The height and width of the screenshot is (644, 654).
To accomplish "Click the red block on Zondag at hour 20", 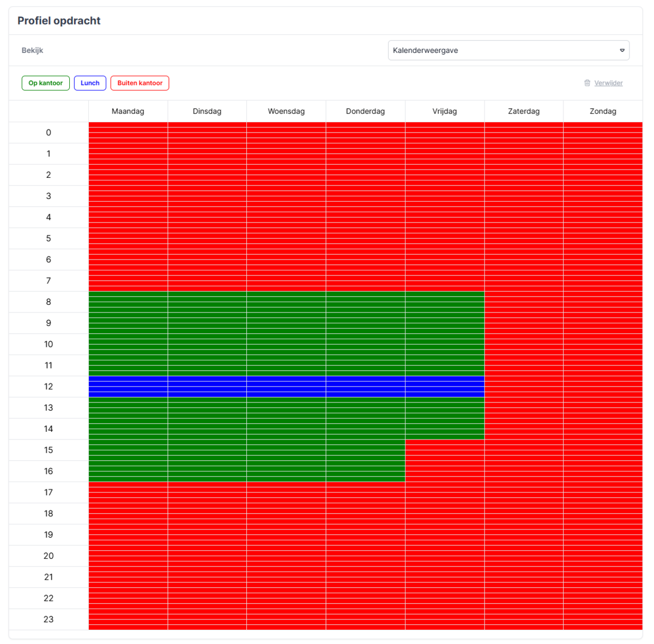I will pos(603,556).
